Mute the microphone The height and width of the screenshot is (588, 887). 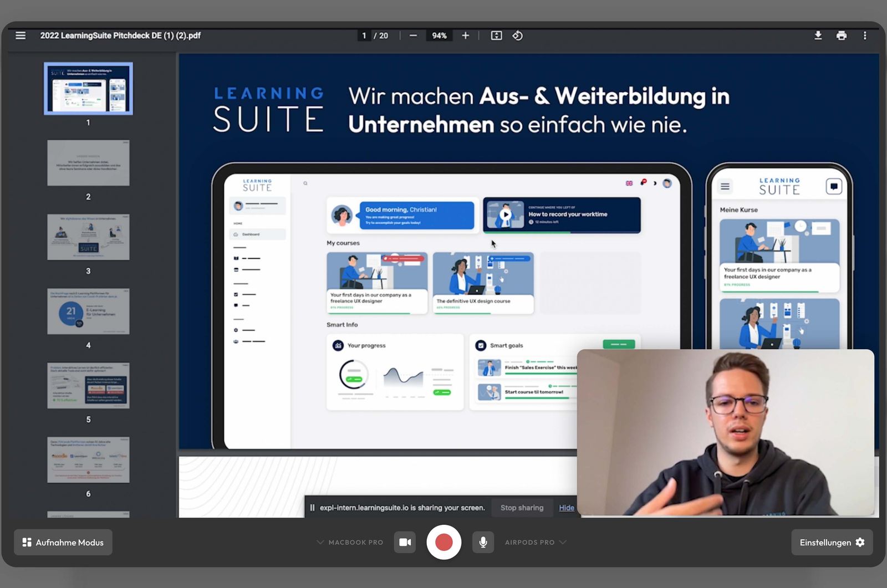point(482,542)
